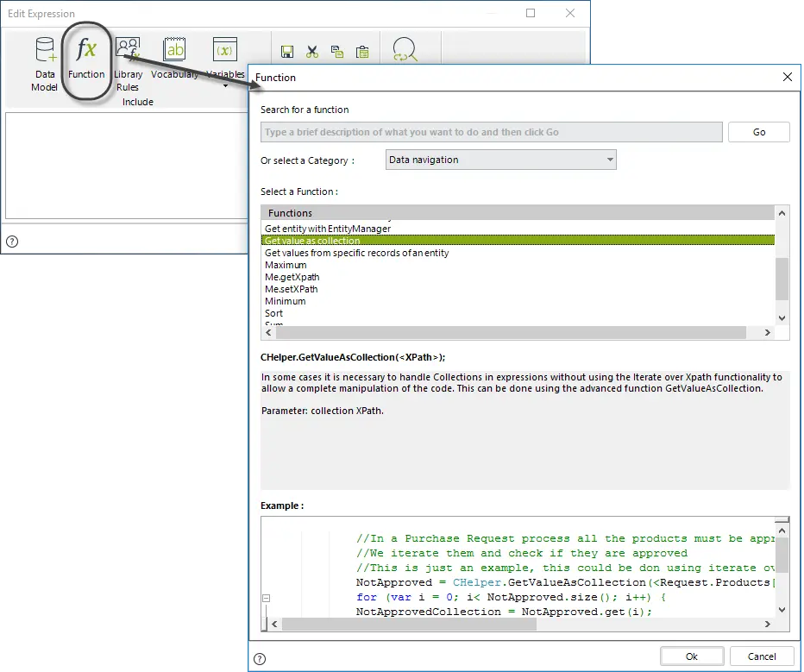Click the Find and Replace magnifier icon
The width and height of the screenshot is (804, 672).
405,50
